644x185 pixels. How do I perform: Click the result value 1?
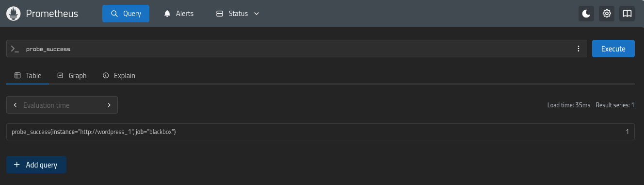click(627, 132)
